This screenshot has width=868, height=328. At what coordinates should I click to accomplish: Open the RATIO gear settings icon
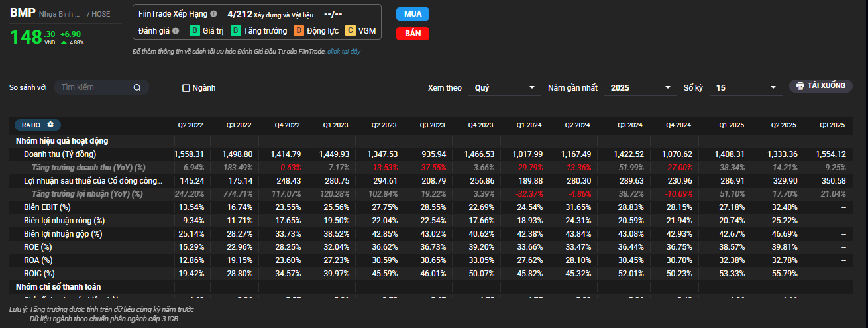click(x=50, y=125)
